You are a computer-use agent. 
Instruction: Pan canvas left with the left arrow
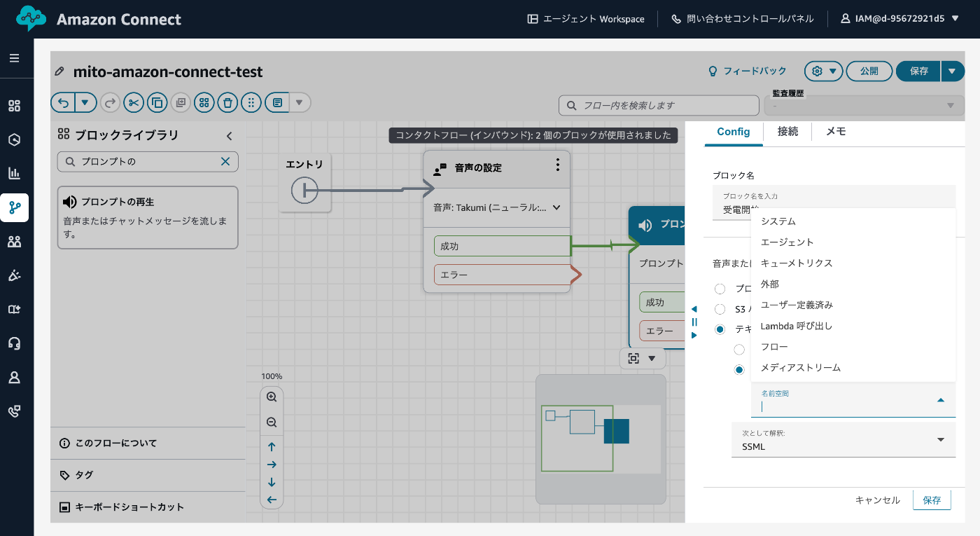[x=272, y=500]
